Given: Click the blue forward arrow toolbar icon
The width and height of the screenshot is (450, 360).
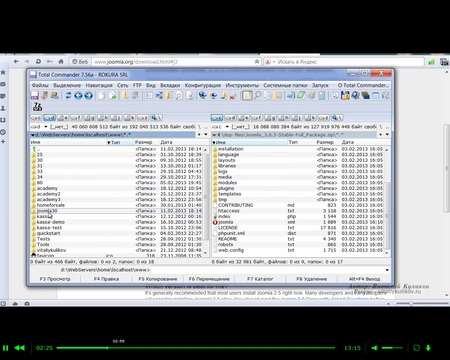Looking at the screenshot, I should (88, 96).
